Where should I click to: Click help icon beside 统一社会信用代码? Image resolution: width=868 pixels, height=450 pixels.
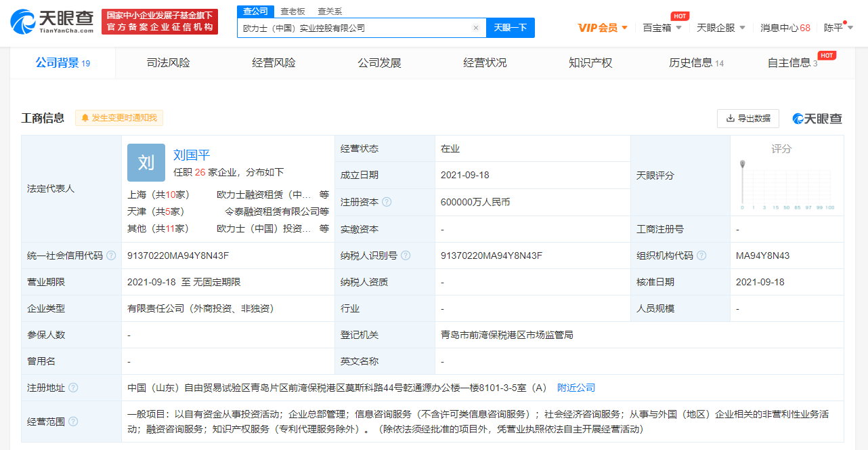(111, 255)
